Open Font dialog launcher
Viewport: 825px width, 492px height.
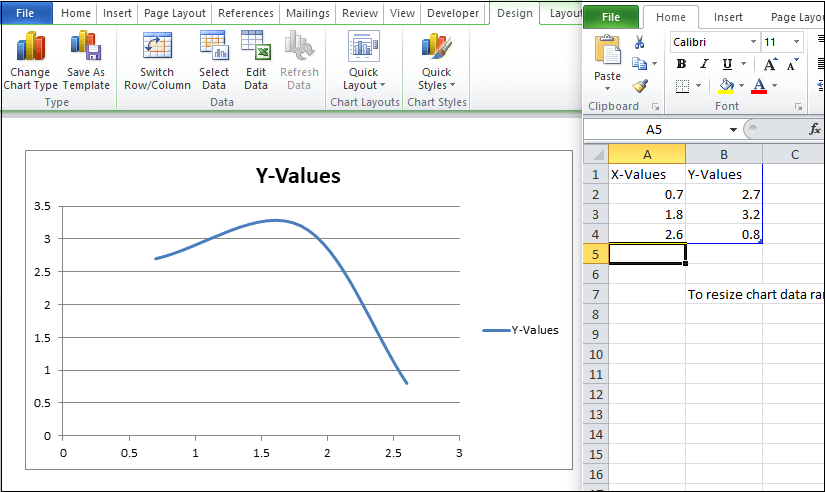tap(799, 107)
